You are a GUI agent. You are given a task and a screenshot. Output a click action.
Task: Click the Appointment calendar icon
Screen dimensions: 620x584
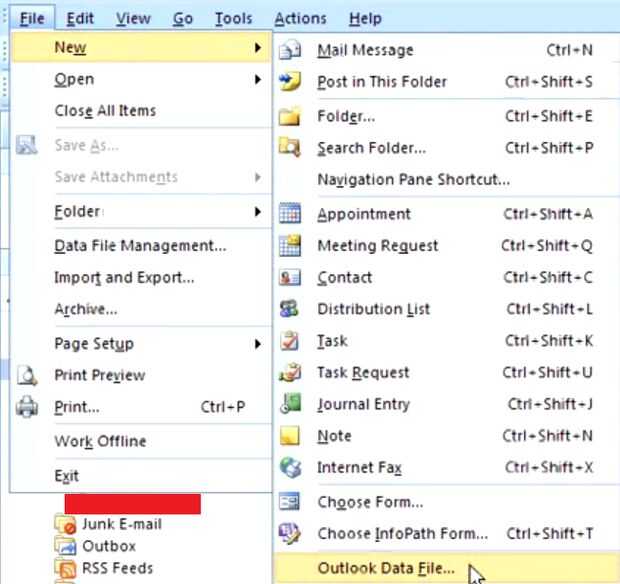290,214
